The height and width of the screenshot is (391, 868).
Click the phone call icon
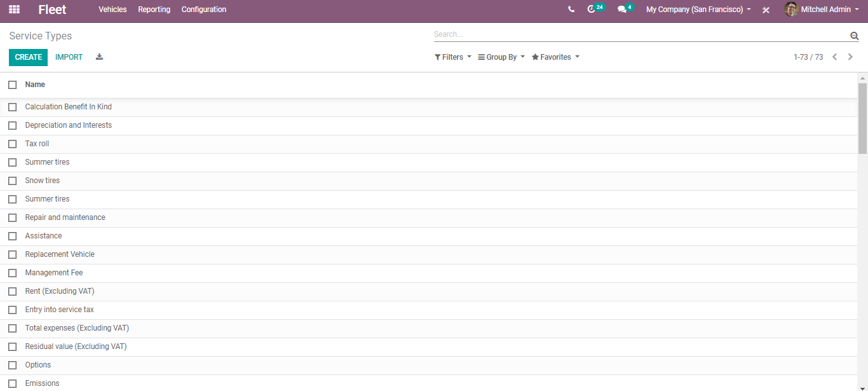tap(571, 10)
